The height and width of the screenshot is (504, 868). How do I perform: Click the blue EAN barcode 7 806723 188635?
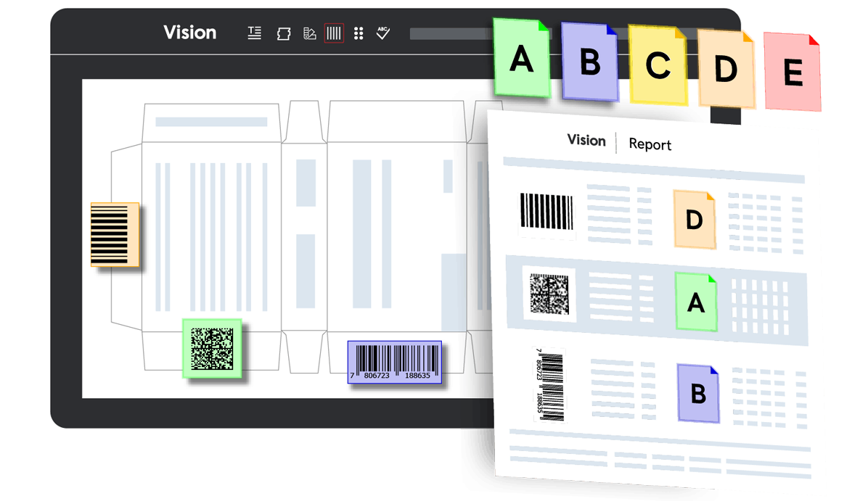click(395, 363)
